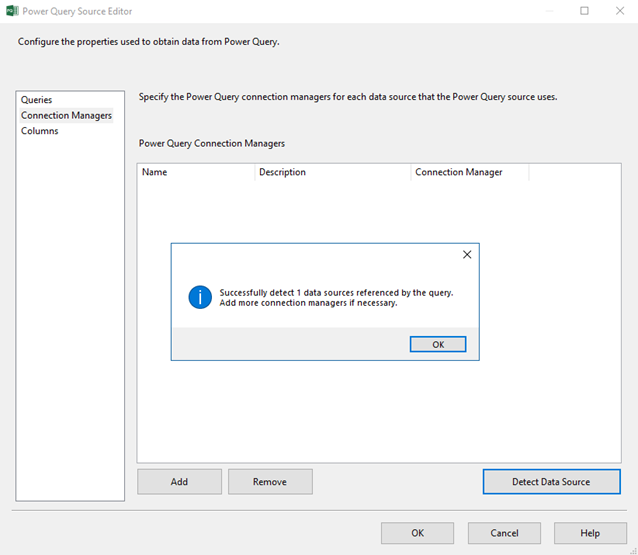This screenshot has height=555, width=638.
Task: Open Help for the source editor
Action: [x=590, y=533]
